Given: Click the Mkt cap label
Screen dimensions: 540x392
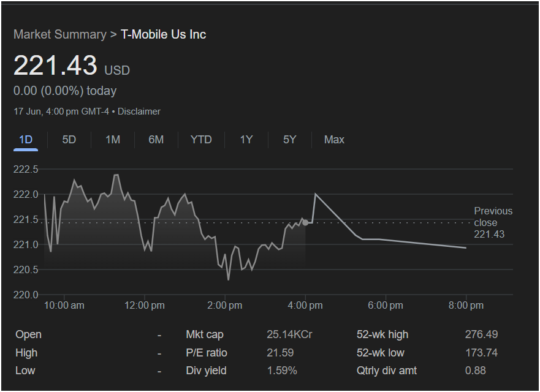Looking at the screenshot, I should (205, 334).
